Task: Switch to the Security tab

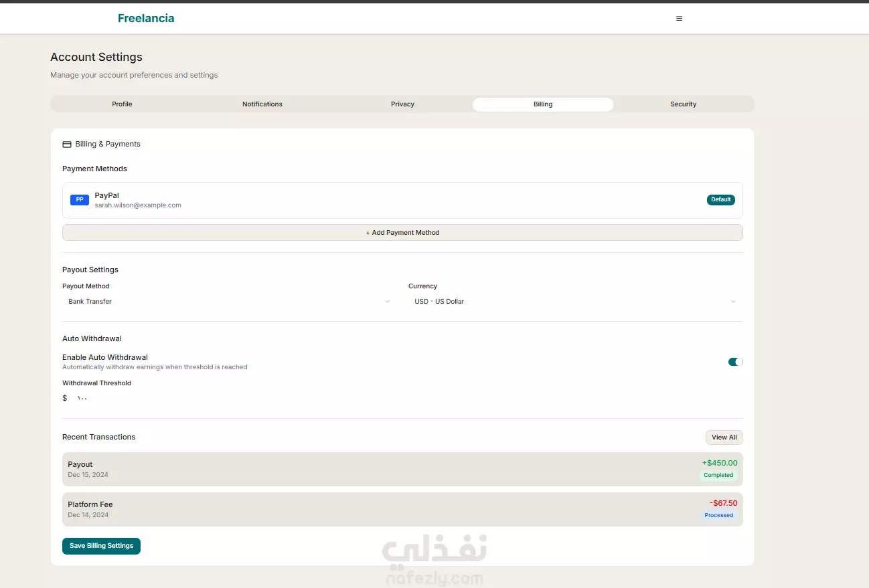Action: click(x=684, y=104)
